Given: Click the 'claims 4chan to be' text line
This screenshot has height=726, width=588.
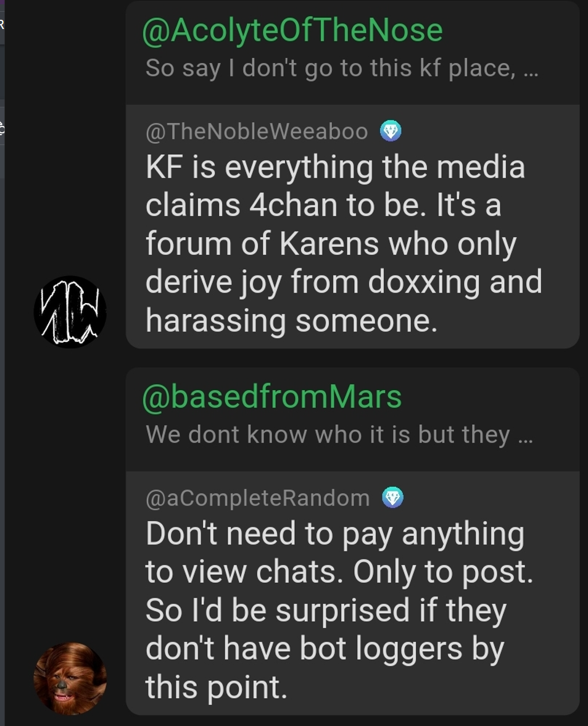Looking at the screenshot, I should [323, 205].
